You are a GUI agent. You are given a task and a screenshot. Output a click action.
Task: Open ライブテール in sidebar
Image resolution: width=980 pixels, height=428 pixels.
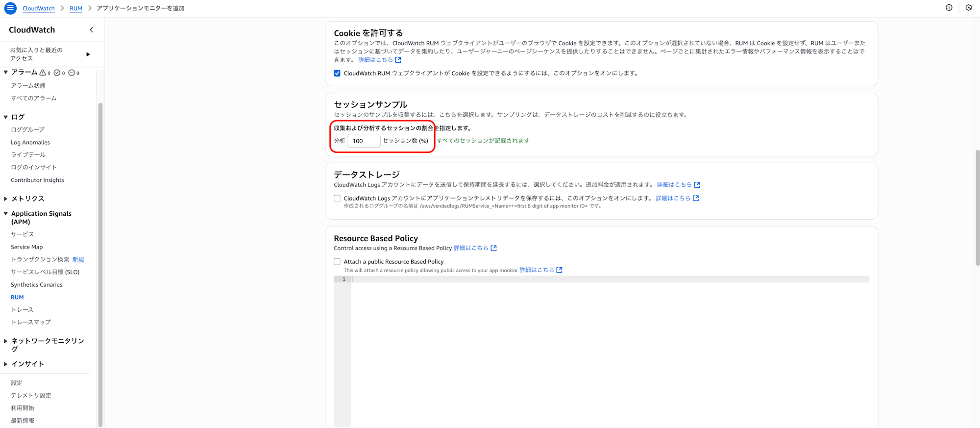28,155
